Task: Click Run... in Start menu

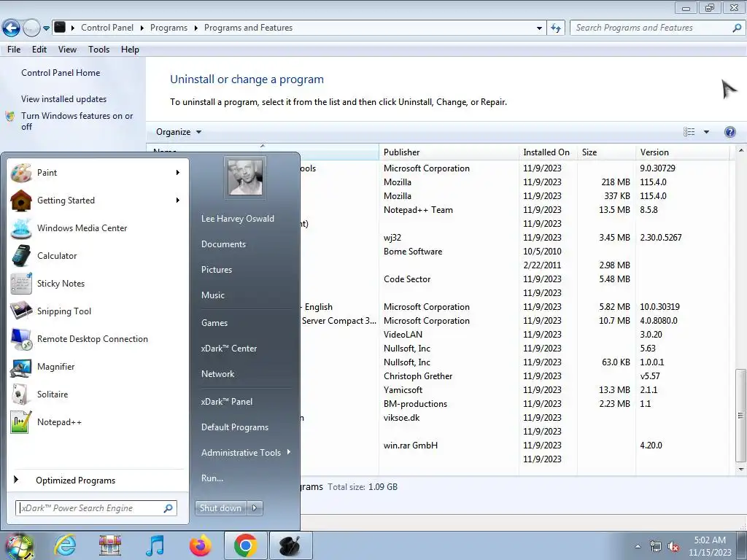Action: (x=212, y=478)
